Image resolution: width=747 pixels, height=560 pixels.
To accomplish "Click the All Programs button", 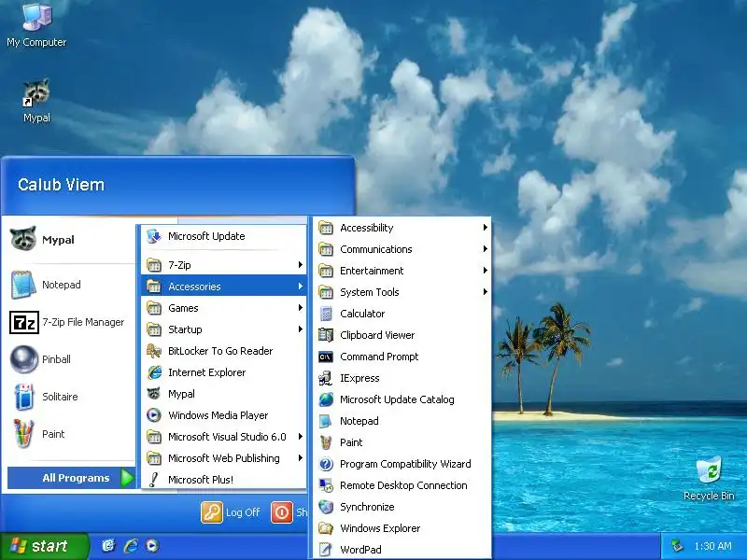I will [72, 478].
